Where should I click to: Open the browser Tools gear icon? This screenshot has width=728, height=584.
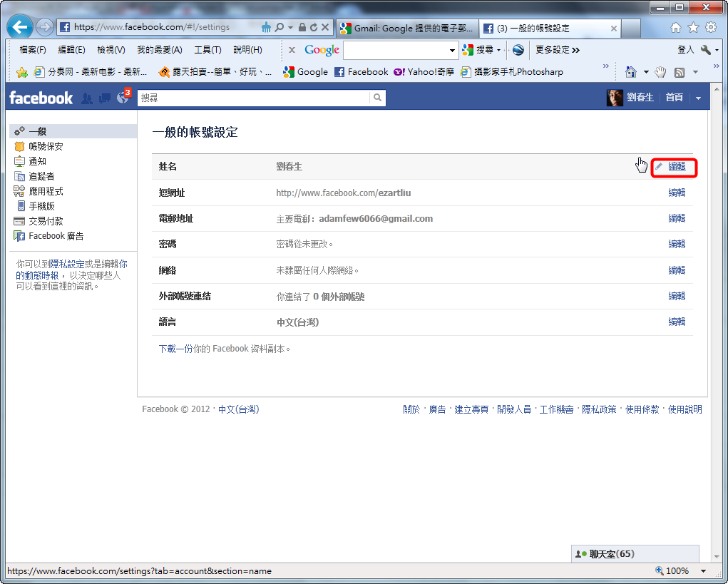point(711,28)
